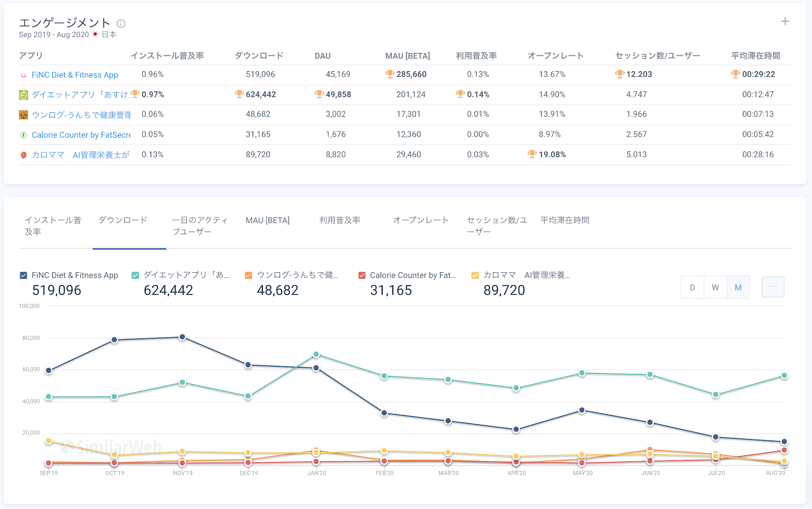Click red Calorie Counter data point at AUG'20
Image resolution: width=812 pixels, height=509 pixels.
(784, 450)
